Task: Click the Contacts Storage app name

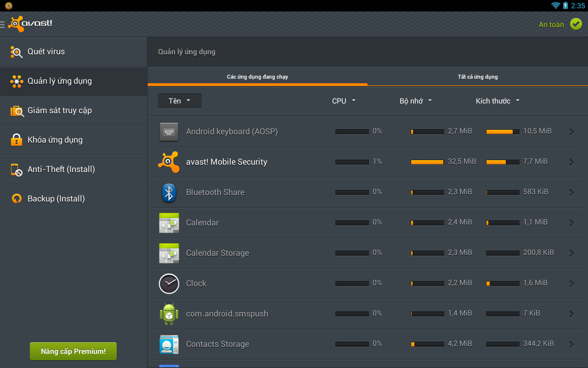Action: (217, 344)
